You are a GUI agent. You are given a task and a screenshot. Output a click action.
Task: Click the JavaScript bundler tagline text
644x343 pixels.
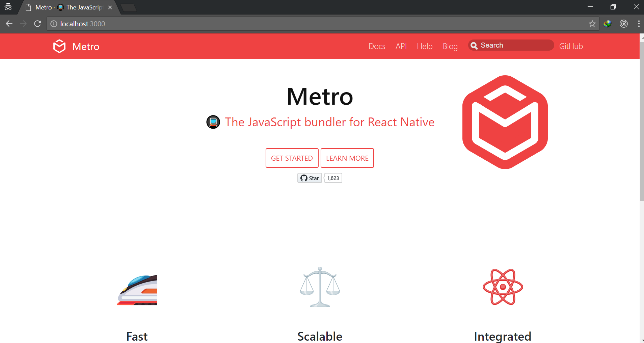pos(330,122)
